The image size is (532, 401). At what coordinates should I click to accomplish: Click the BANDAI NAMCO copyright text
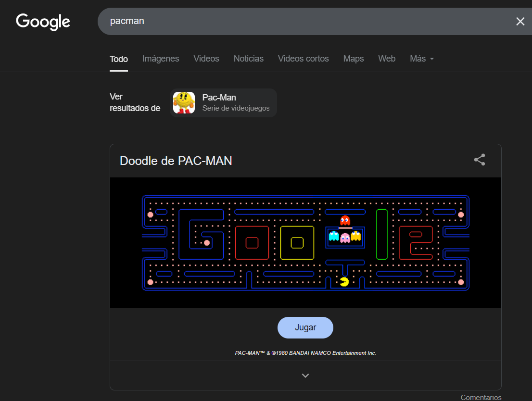[x=305, y=353]
